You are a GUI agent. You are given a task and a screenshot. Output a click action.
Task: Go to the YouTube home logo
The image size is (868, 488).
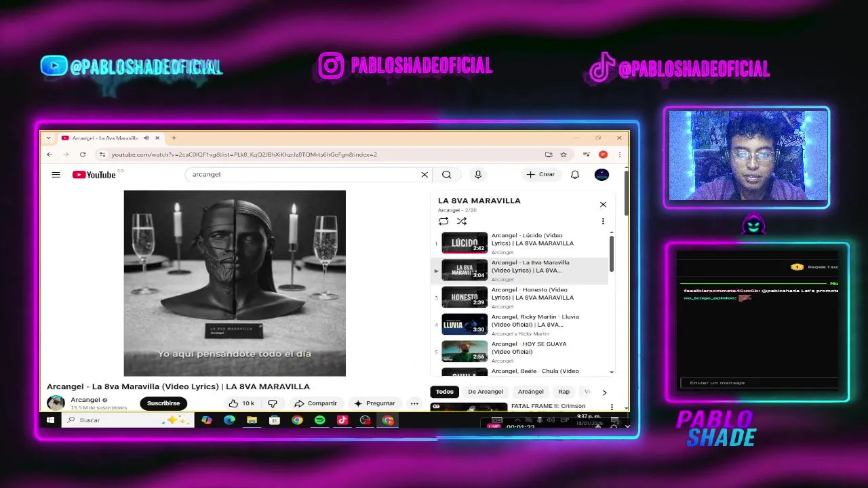tap(94, 175)
